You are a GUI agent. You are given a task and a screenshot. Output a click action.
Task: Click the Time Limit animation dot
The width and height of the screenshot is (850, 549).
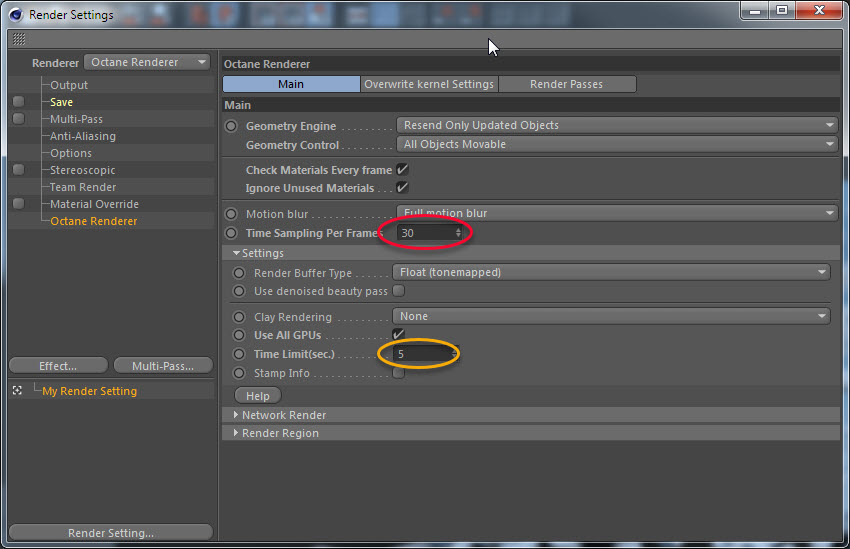tap(239, 354)
